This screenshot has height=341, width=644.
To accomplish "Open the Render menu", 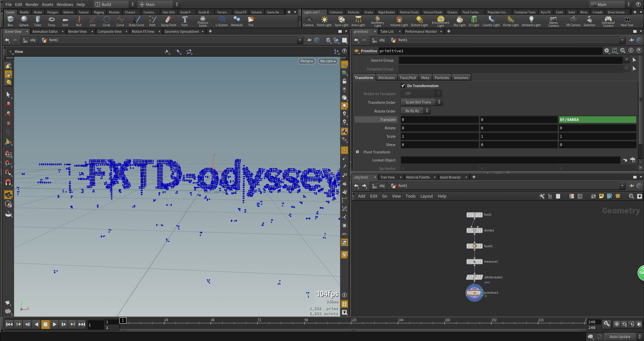I will pyautogui.click(x=32, y=4).
